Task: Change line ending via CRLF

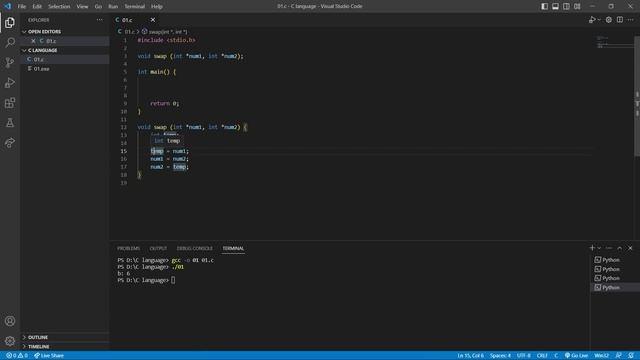Action: [x=542, y=356]
